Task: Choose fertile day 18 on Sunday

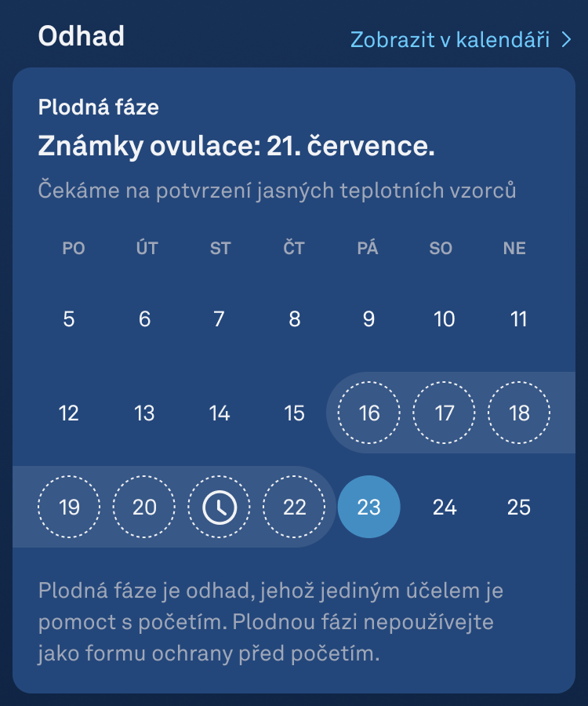Action: pos(519,413)
